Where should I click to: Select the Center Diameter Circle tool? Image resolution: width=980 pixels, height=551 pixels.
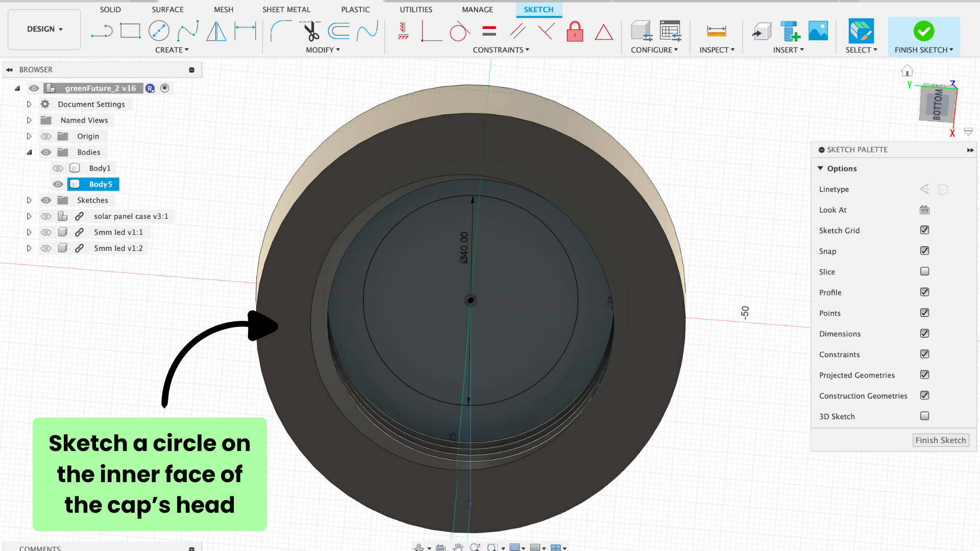(x=159, y=31)
